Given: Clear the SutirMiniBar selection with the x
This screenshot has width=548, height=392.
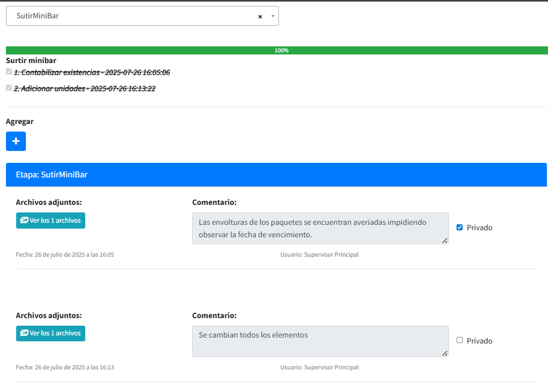Looking at the screenshot, I should point(260,17).
